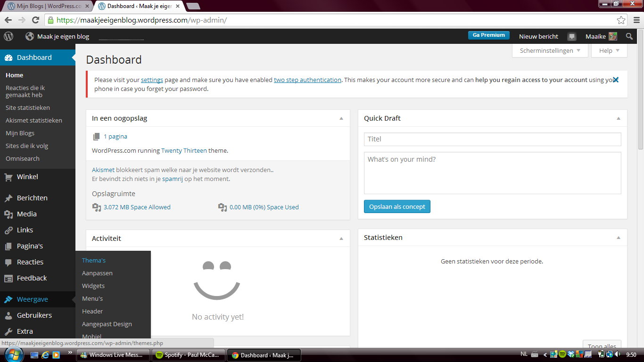The width and height of the screenshot is (644, 362).
Task: Open Berichten in the sidebar menu
Action: [32, 198]
